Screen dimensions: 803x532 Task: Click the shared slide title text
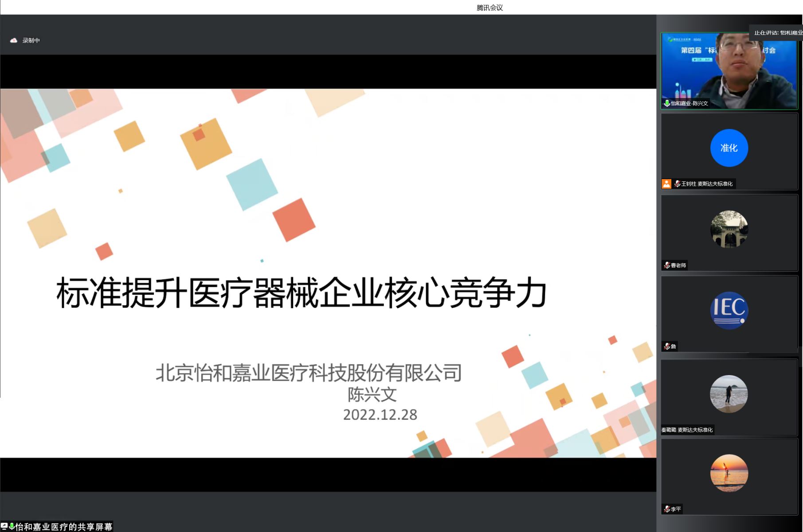tap(302, 293)
